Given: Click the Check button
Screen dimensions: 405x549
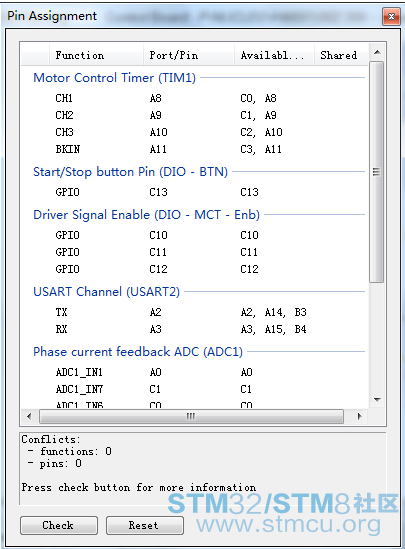Looking at the screenshot, I should tap(58, 525).
